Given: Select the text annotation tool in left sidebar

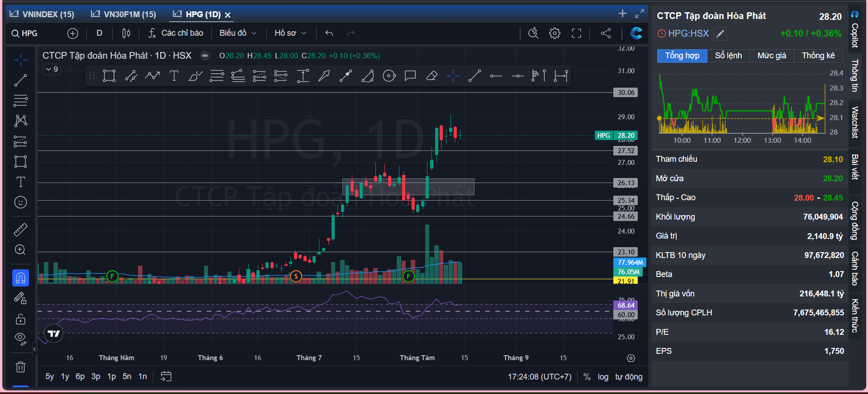Looking at the screenshot, I should coord(20,182).
